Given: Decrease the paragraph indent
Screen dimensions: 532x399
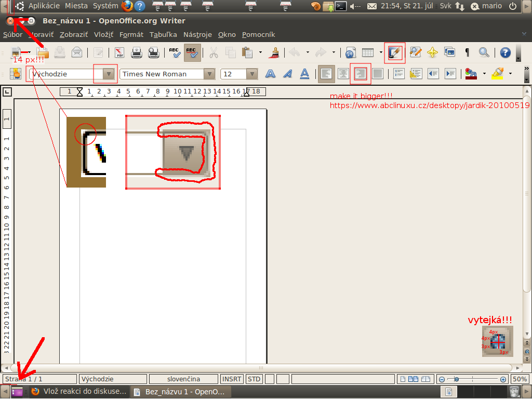Looking at the screenshot, I should [x=433, y=74].
